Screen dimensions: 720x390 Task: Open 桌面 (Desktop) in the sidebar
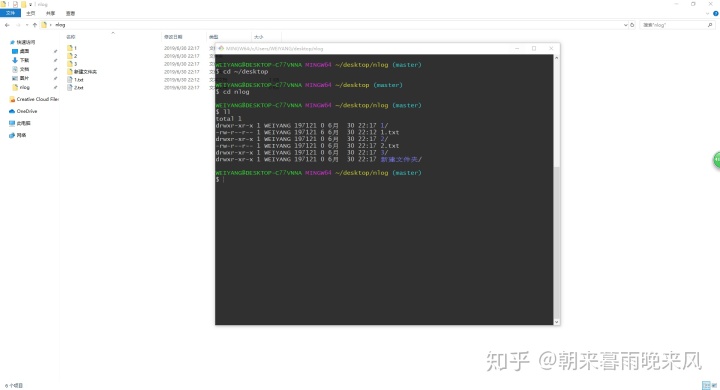point(21,51)
